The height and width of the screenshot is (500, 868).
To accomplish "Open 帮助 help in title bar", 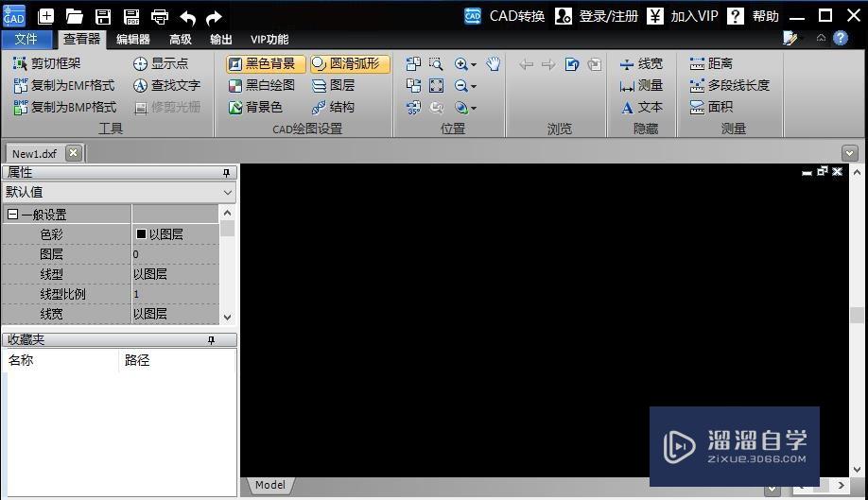I will tap(753, 16).
